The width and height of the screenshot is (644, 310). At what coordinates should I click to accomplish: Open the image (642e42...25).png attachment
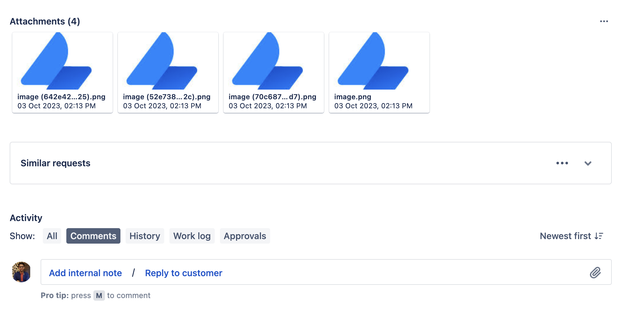[x=62, y=73]
